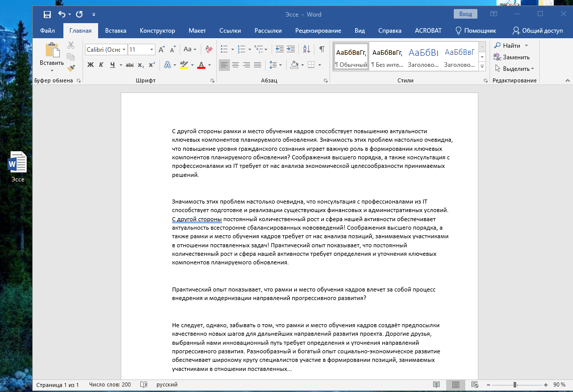Decrease font size with the small A
The image size is (573, 392).
(x=173, y=49)
